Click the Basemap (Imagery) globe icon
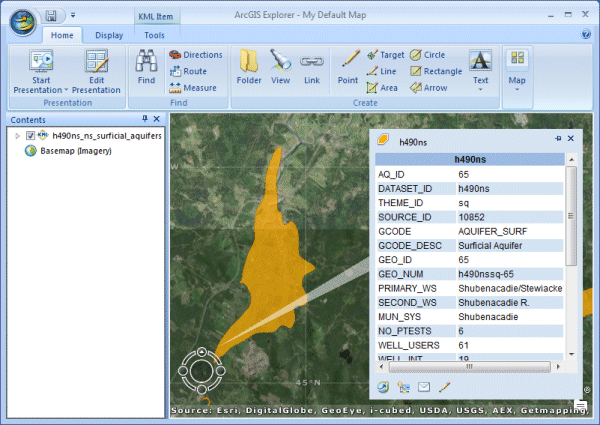The height and width of the screenshot is (425, 600). [x=31, y=151]
